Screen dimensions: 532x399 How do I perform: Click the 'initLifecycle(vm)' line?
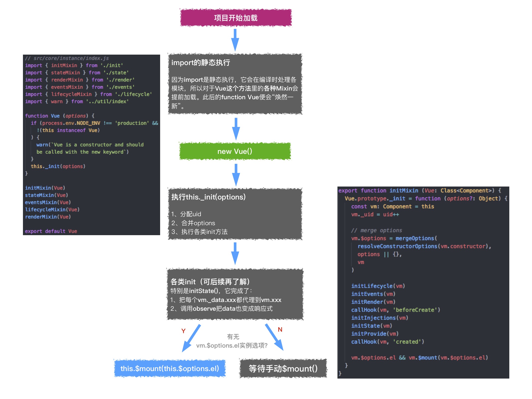(378, 286)
